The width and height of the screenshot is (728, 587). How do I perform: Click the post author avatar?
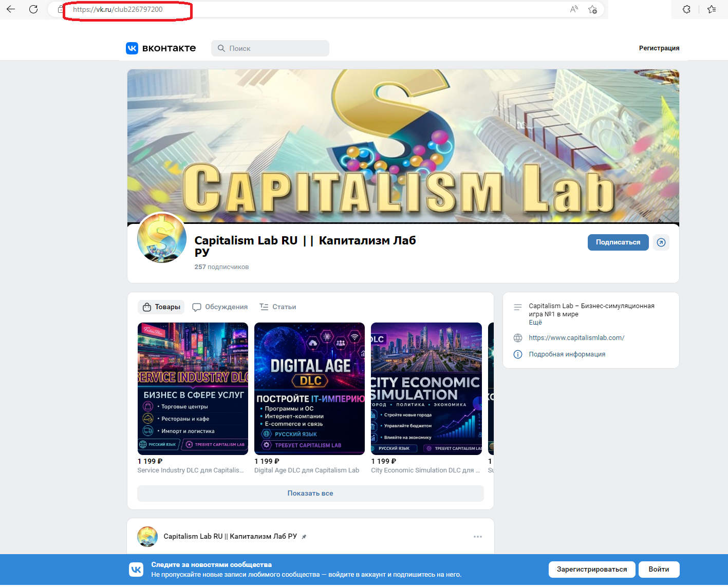tap(147, 536)
